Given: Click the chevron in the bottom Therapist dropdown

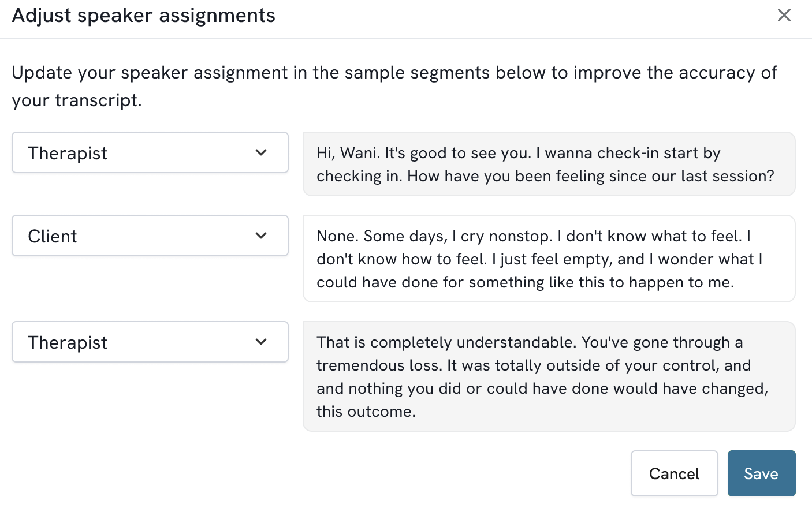Looking at the screenshot, I should click(x=261, y=342).
